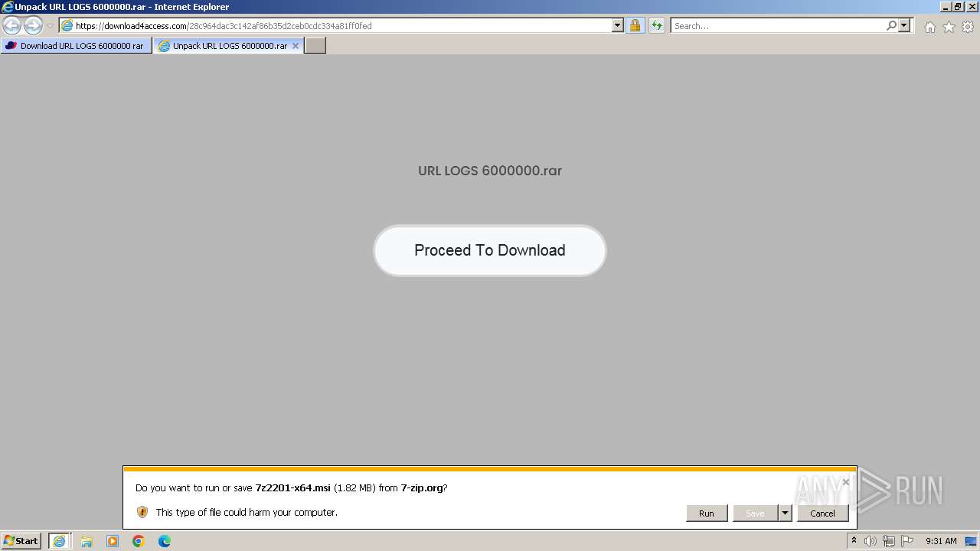Screen dimensions: 980x551
Task: Minimize the Internet Explorer window
Action: [946, 7]
